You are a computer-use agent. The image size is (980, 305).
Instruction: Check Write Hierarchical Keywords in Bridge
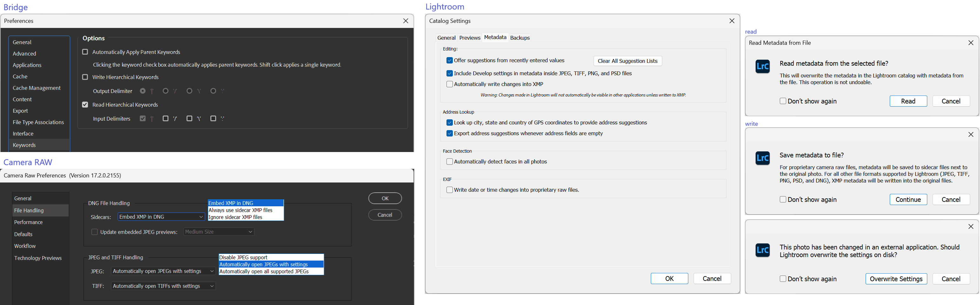[85, 77]
